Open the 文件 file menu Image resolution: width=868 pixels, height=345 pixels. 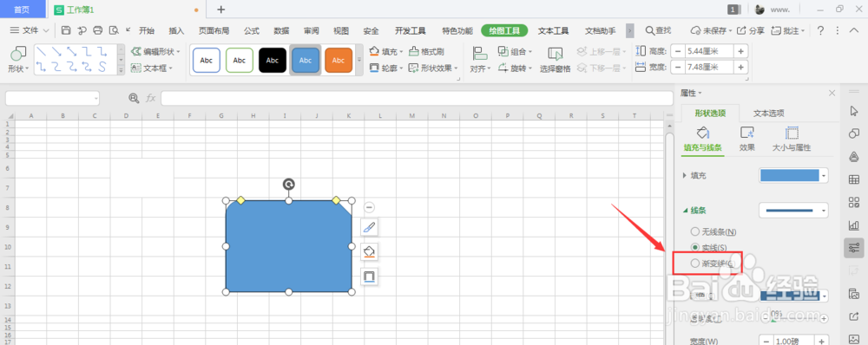tap(30, 30)
